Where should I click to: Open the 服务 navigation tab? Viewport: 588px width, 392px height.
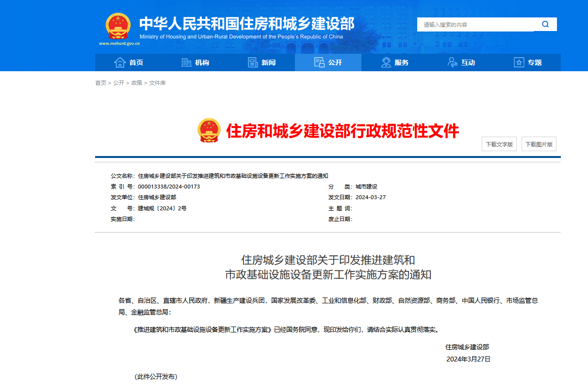coord(394,63)
